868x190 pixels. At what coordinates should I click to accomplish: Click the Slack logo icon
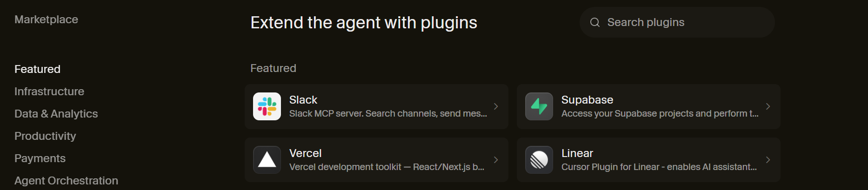(267, 106)
